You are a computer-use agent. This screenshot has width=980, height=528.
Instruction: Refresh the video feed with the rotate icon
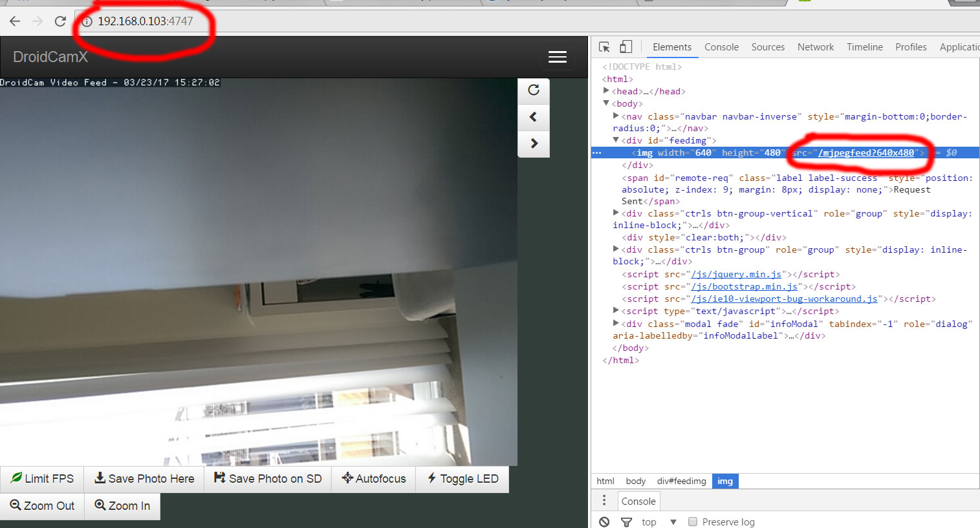point(534,90)
